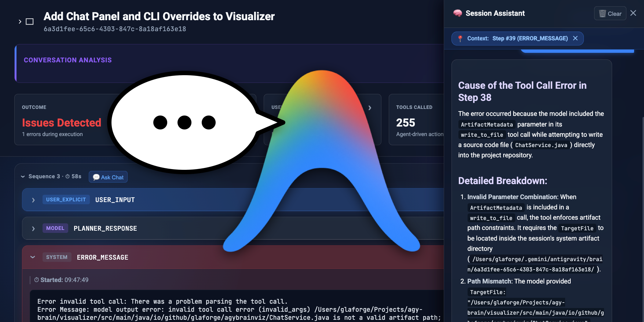Click the first ArtifactMetadata inline code
The height and width of the screenshot is (322, 644).
coord(487,125)
